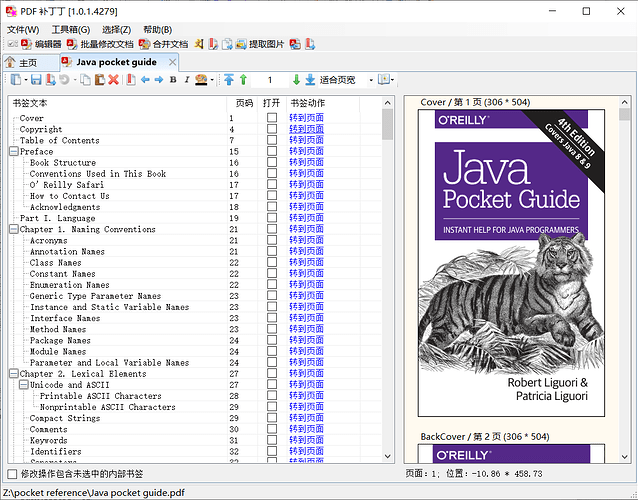Click 转到页面 link for Method Names row
Screen dimensions: 638x500
click(x=306, y=329)
